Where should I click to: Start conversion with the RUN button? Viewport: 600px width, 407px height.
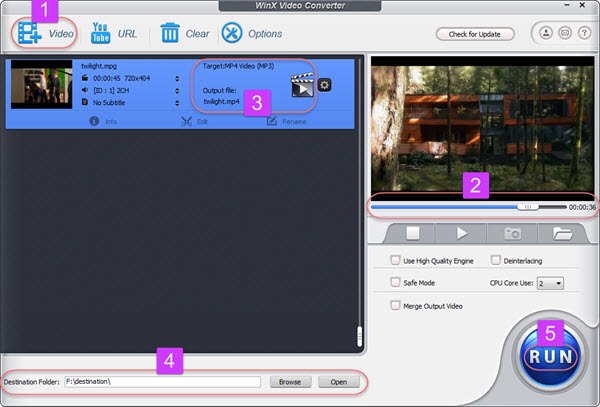point(550,357)
